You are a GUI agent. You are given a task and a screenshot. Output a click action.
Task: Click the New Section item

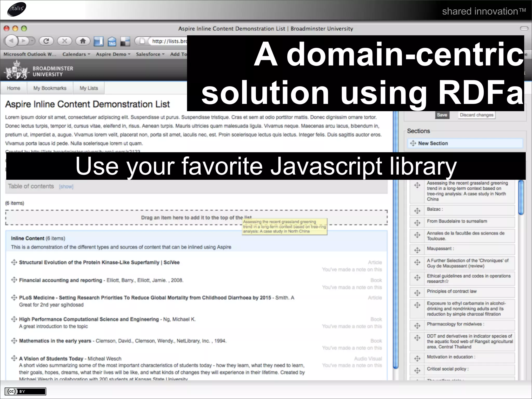(465, 143)
